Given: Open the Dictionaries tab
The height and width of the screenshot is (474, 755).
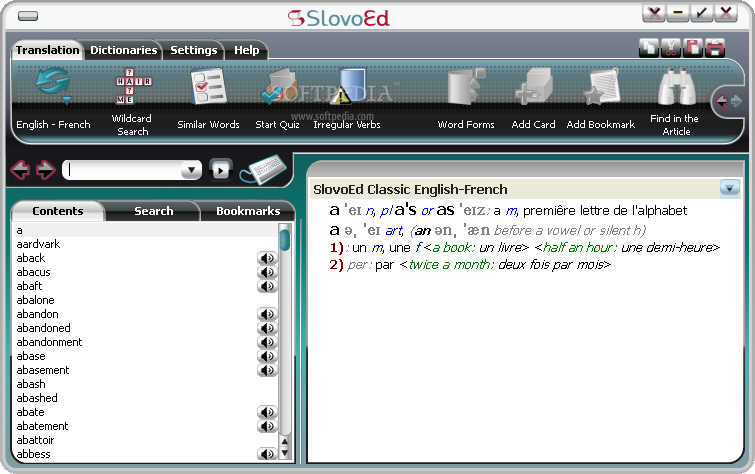Looking at the screenshot, I should [124, 50].
